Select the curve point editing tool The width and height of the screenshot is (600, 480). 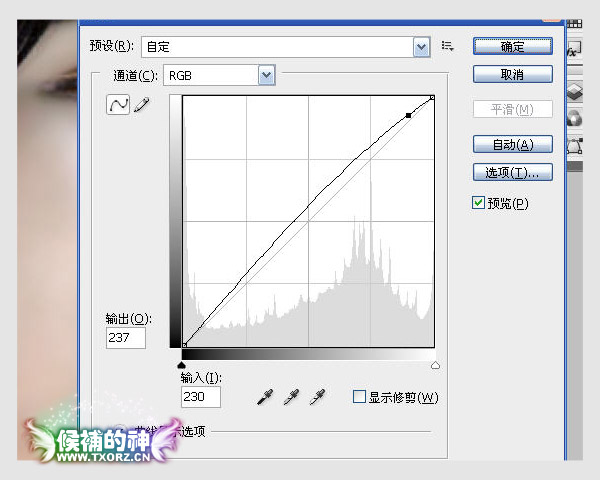(118, 104)
